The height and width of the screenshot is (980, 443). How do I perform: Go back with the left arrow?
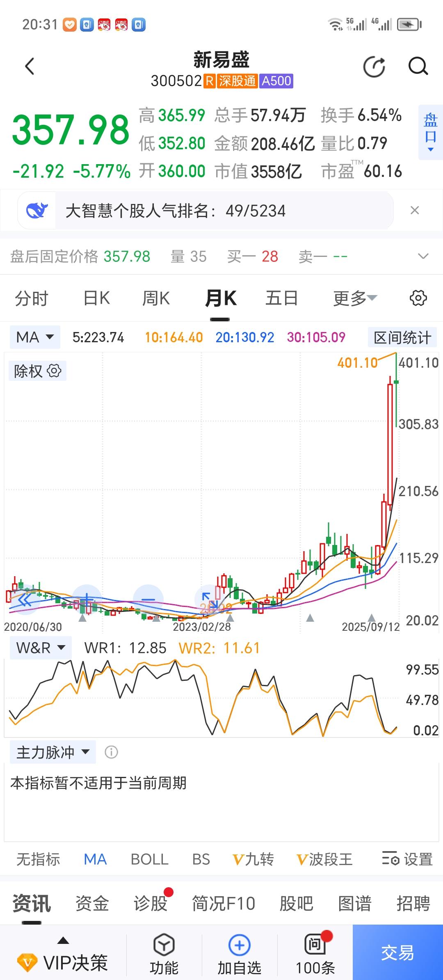coord(30,66)
